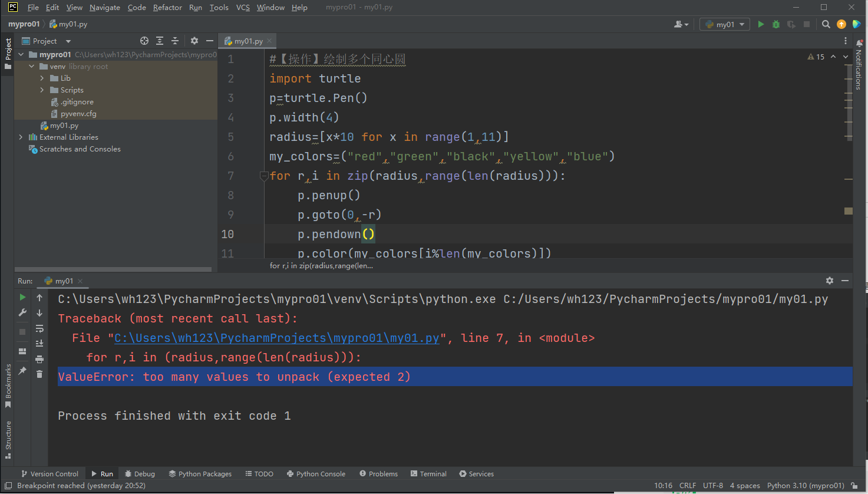The image size is (868, 494).
Task: Run with coverage icon in top toolbar
Action: point(791,24)
